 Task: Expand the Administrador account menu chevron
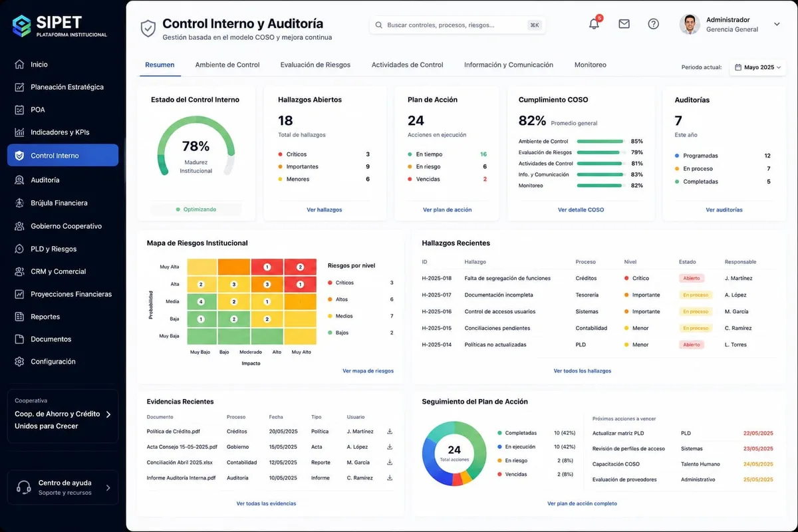[777, 25]
